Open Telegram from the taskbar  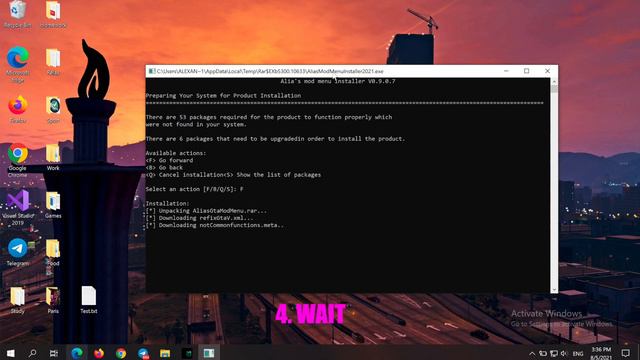click(x=143, y=353)
